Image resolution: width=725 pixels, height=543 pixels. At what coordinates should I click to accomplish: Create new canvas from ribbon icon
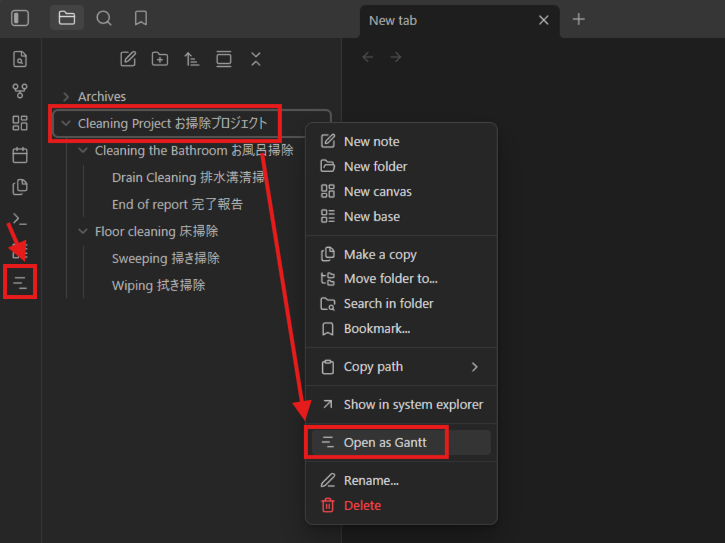(20, 123)
